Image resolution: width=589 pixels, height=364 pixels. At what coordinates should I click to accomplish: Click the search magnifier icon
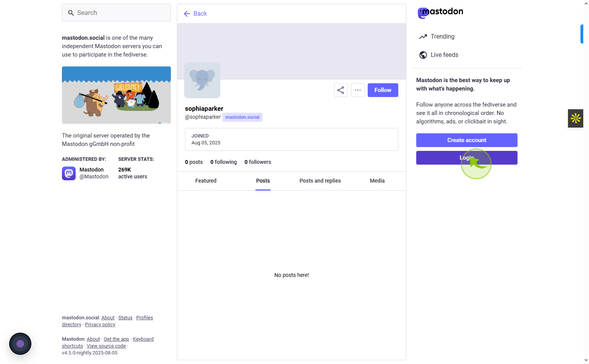click(71, 13)
